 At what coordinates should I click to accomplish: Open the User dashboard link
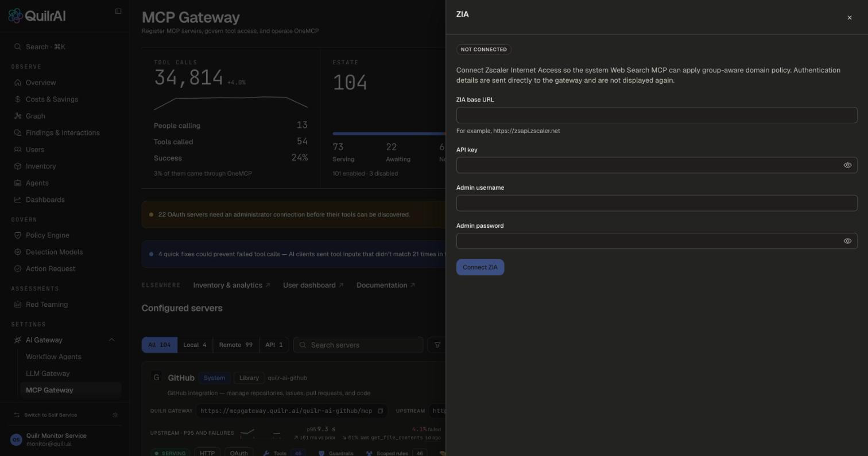(313, 285)
